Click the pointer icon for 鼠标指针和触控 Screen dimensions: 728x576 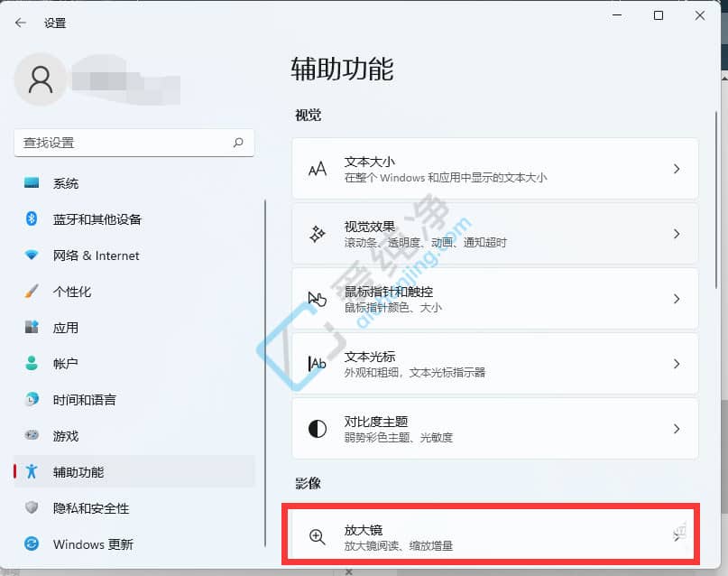pyautogui.click(x=318, y=299)
